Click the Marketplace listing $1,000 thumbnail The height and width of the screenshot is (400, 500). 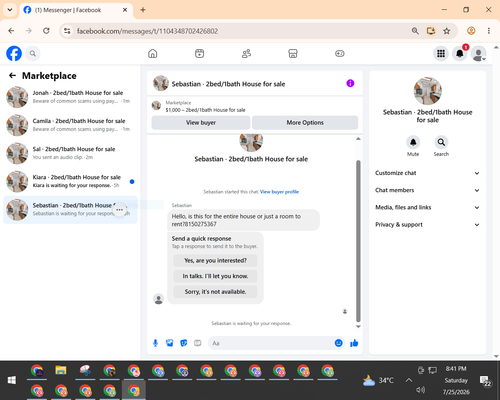pos(156,106)
